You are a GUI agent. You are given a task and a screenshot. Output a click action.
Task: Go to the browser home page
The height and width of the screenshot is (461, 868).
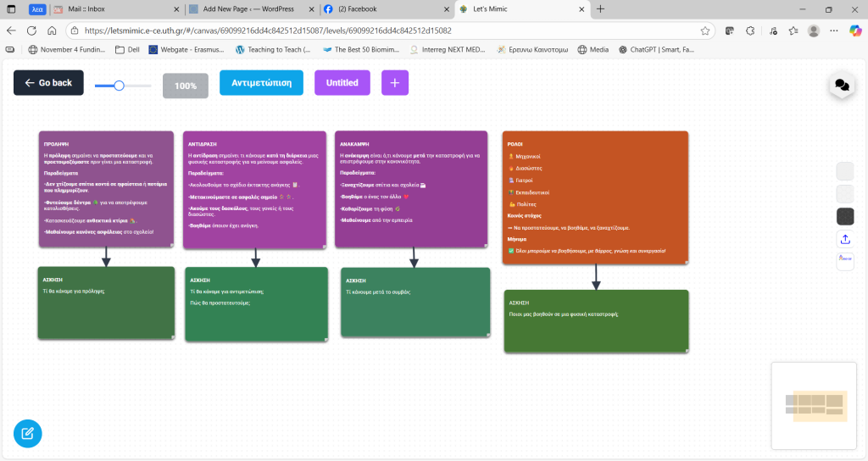coord(52,31)
